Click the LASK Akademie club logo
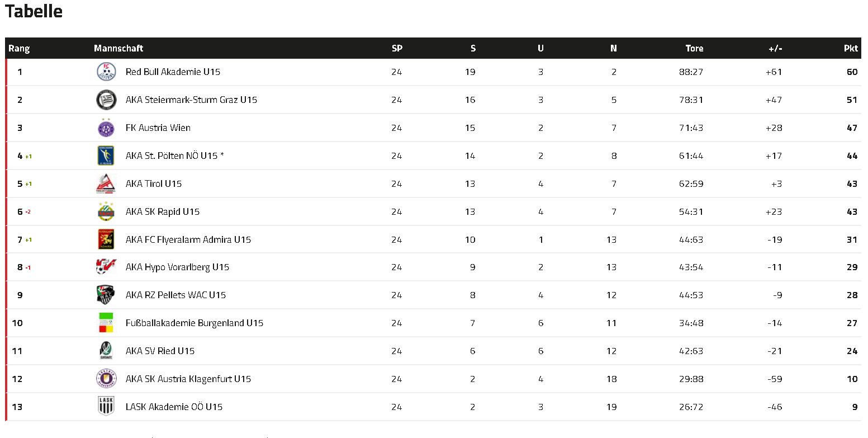 click(x=106, y=407)
